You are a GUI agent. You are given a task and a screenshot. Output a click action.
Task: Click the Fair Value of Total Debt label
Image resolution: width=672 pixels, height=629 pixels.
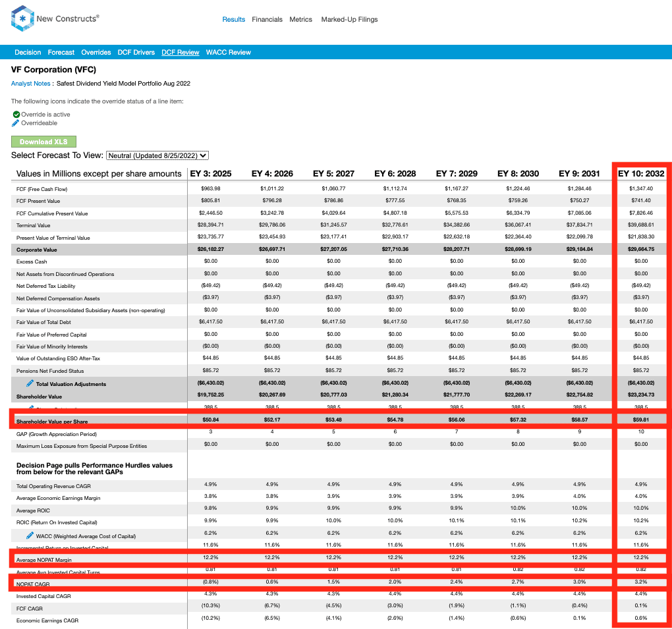pyautogui.click(x=43, y=322)
